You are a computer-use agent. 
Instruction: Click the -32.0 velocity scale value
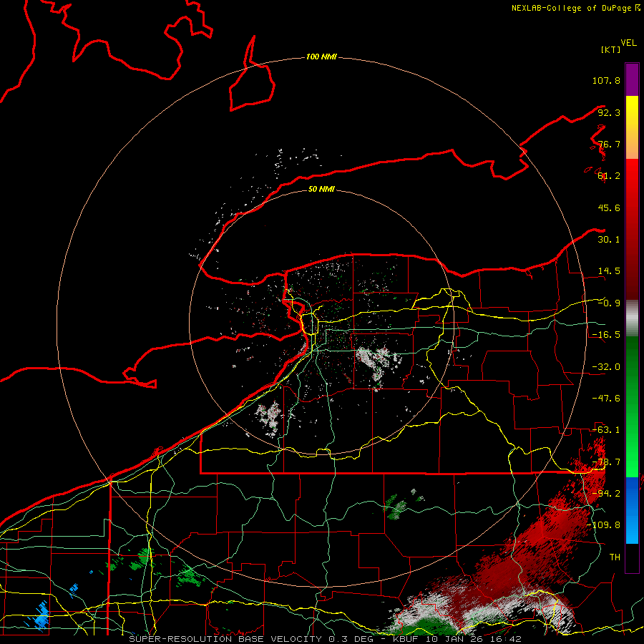click(x=606, y=367)
